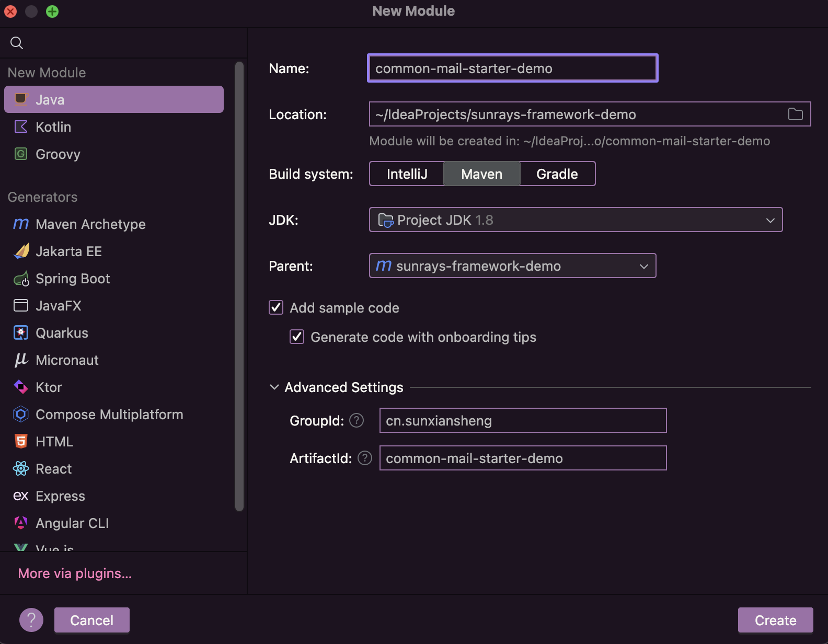Choose the Express generator icon
The height and width of the screenshot is (644, 828).
(x=21, y=496)
